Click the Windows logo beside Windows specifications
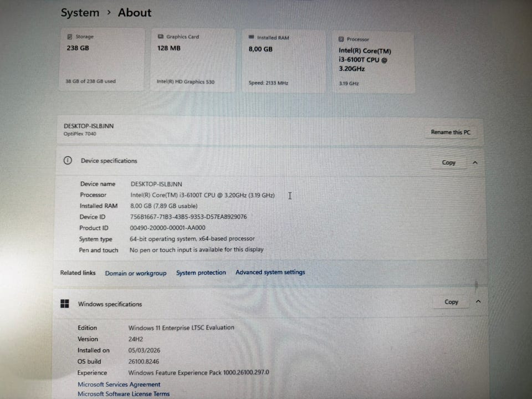 coord(64,304)
